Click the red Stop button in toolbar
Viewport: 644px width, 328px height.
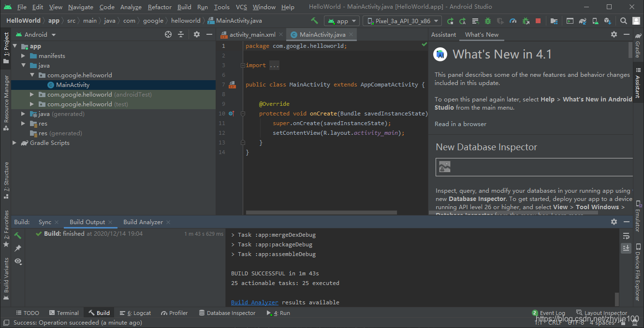pos(538,21)
